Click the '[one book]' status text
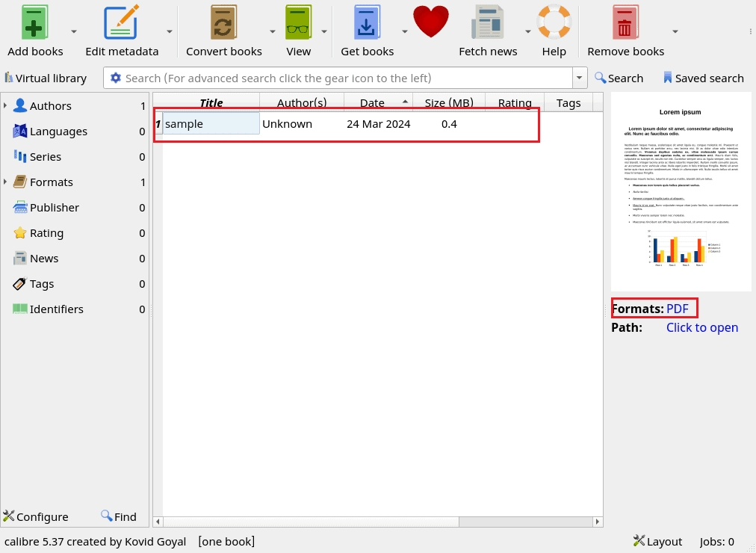Viewport: 756px width, 553px height. [x=226, y=542]
